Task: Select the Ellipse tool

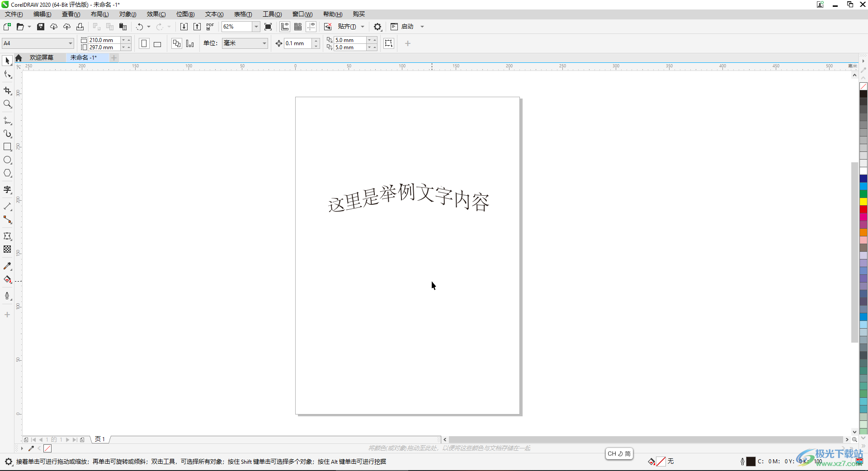Action: pos(7,160)
